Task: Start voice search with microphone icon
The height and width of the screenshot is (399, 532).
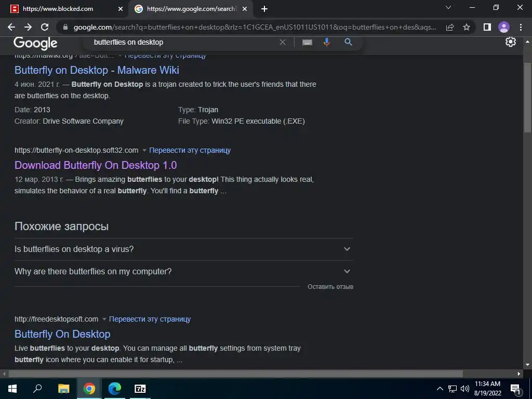Action: [327, 42]
